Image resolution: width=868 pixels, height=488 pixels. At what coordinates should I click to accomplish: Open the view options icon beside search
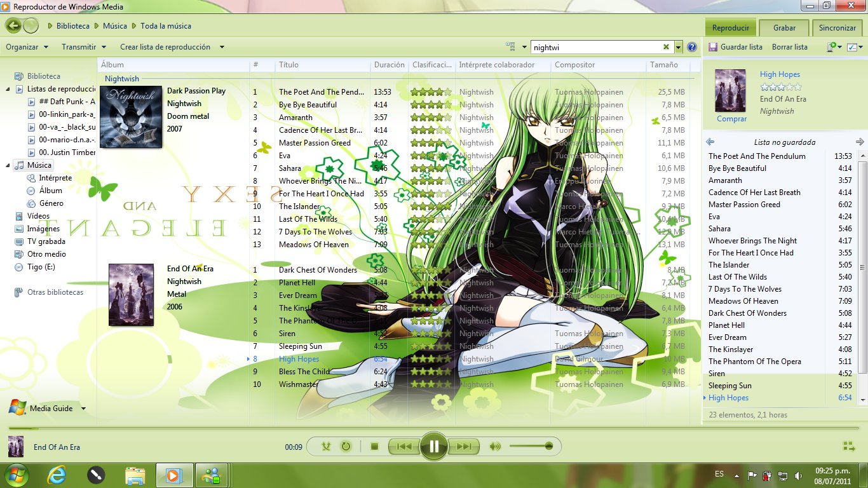510,47
